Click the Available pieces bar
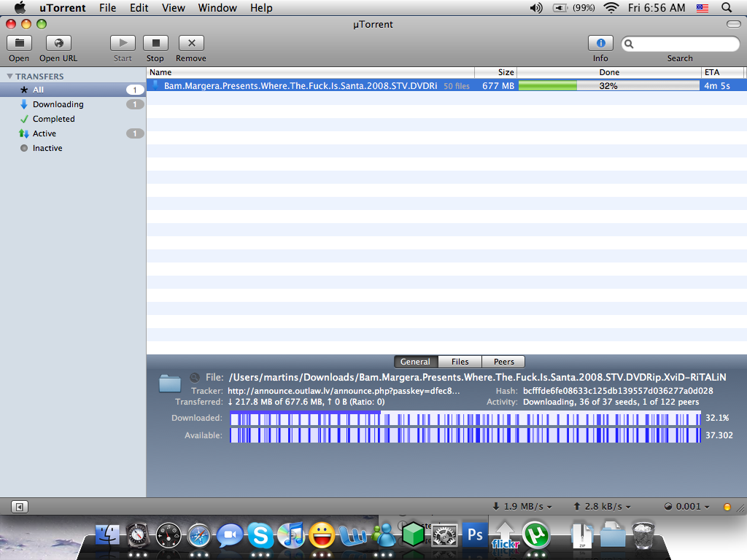 coord(465,435)
